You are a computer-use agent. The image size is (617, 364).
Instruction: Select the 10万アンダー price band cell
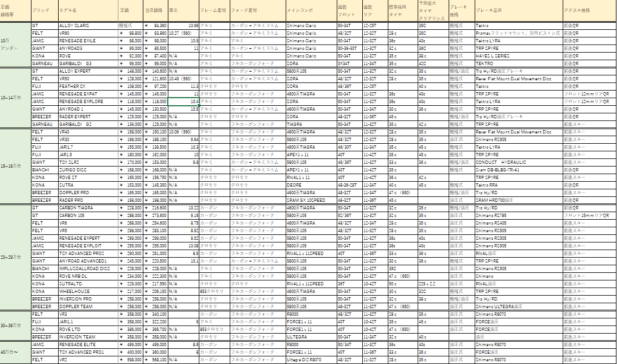pos(15,44)
